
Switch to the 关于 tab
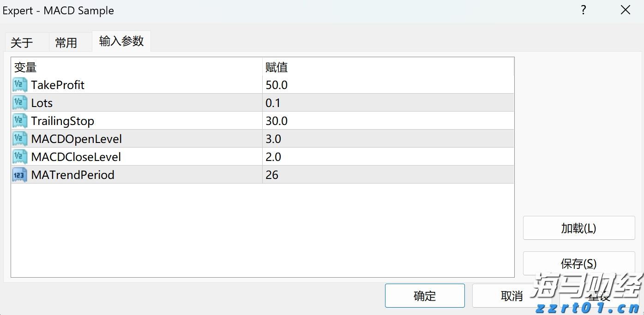(x=21, y=42)
